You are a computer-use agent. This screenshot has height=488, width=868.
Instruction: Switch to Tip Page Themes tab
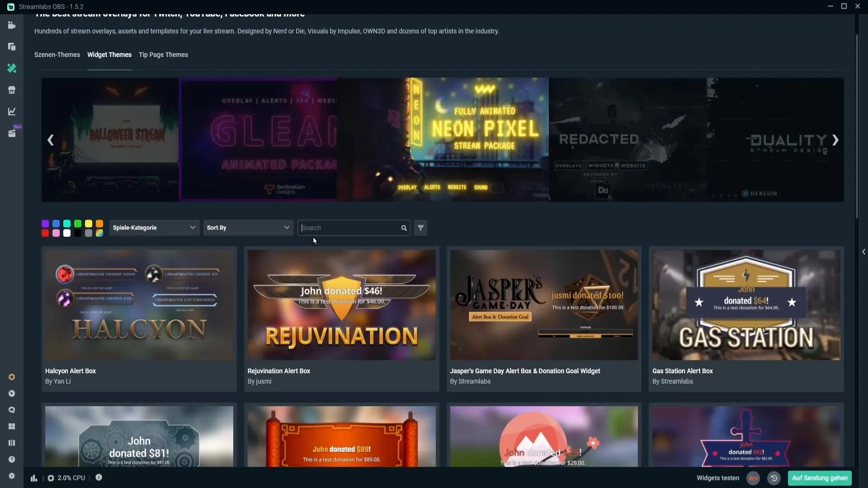coord(163,55)
